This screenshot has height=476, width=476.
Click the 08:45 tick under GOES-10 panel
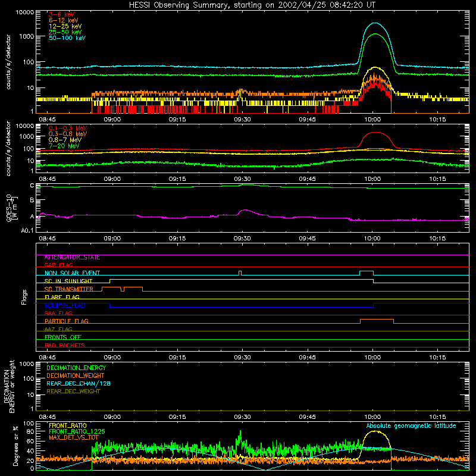pyautogui.click(x=47, y=239)
